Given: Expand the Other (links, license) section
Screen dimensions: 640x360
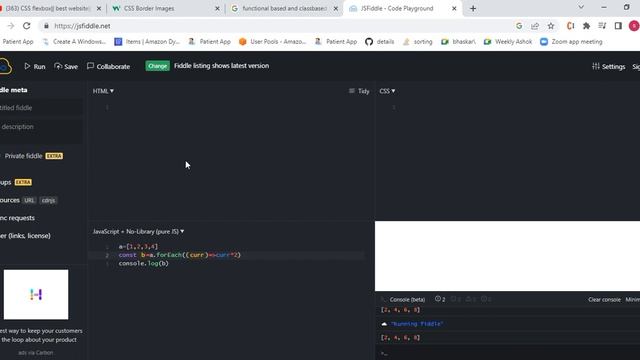Looking at the screenshot, I should [25, 236].
